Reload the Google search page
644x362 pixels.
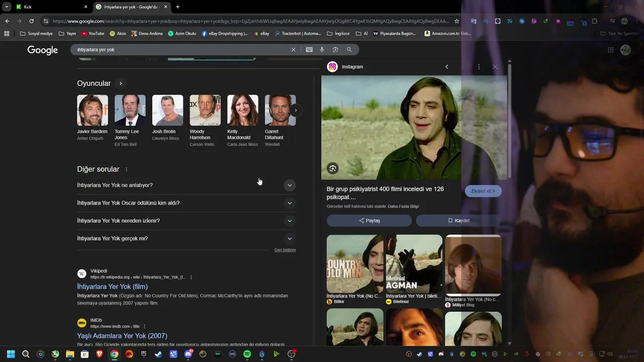tap(31, 21)
